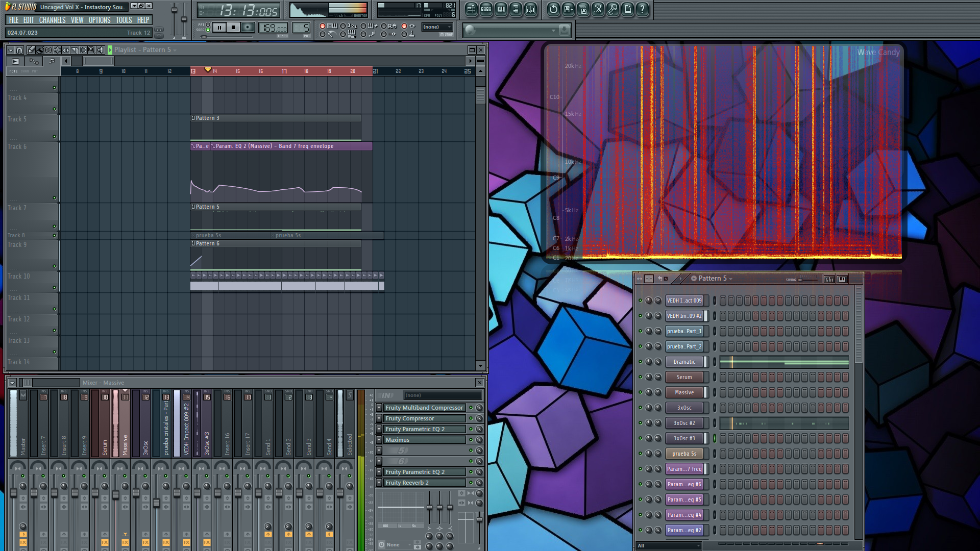Image resolution: width=980 pixels, height=551 pixels.
Task: Select the Slice tool in Playlist
Action: point(75,50)
